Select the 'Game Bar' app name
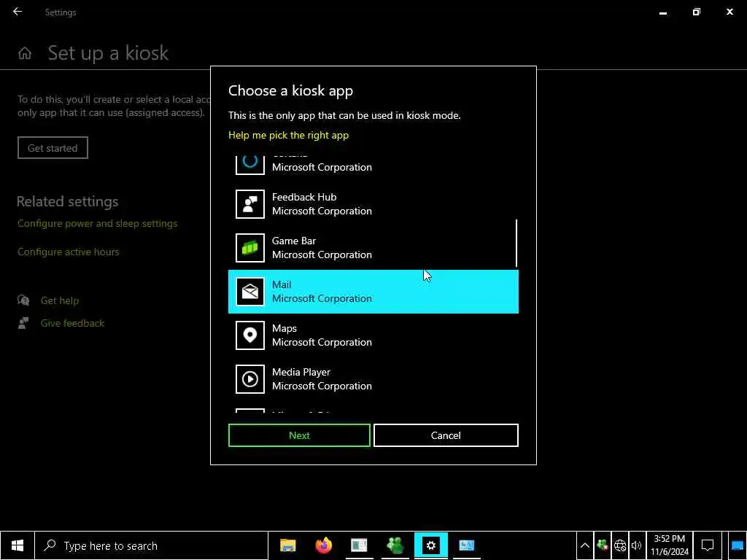Image resolution: width=747 pixels, height=560 pixels. tap(294, 241)
